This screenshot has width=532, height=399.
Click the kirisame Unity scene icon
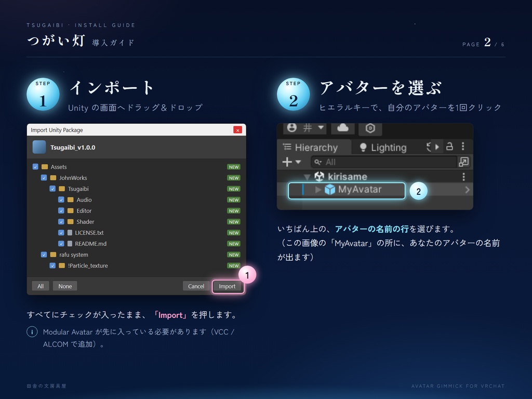pos(320,177)
